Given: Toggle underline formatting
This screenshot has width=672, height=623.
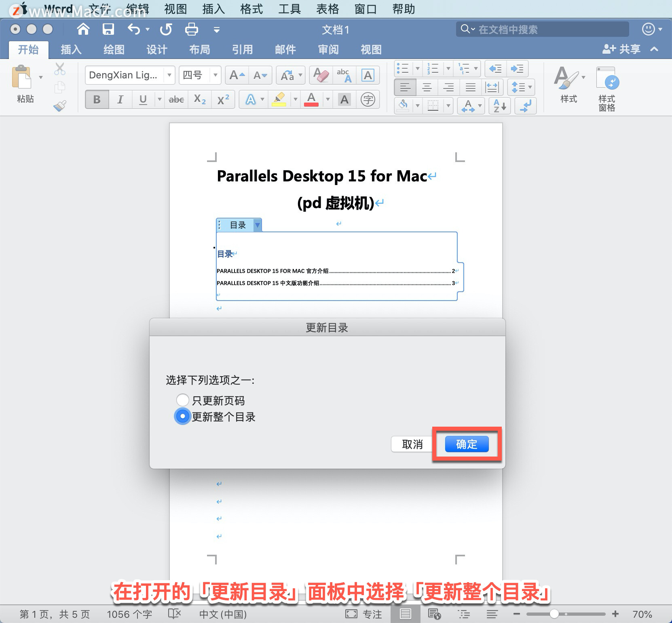Looking at the screenshot, I should point(143,99).
